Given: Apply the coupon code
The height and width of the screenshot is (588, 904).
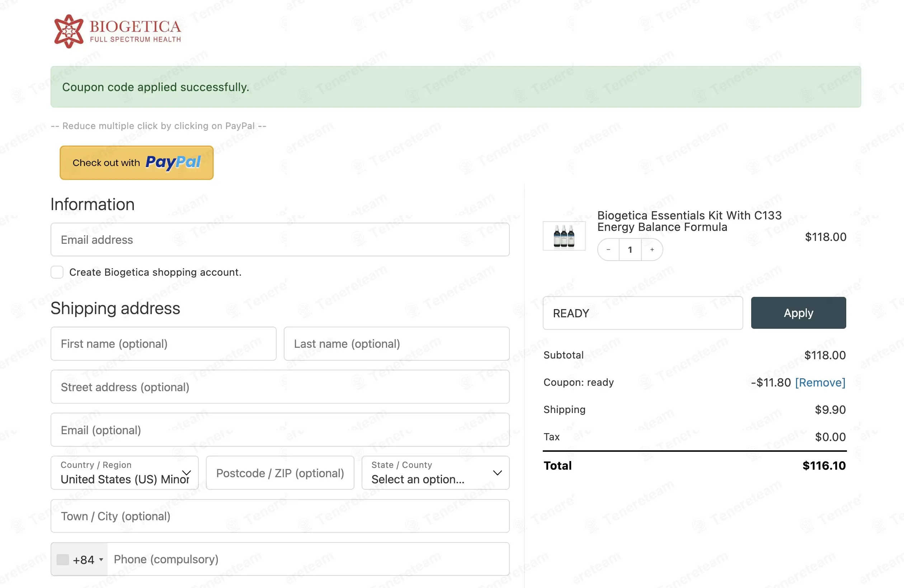Looking at the screenshot, I should [x=799, y=313].
